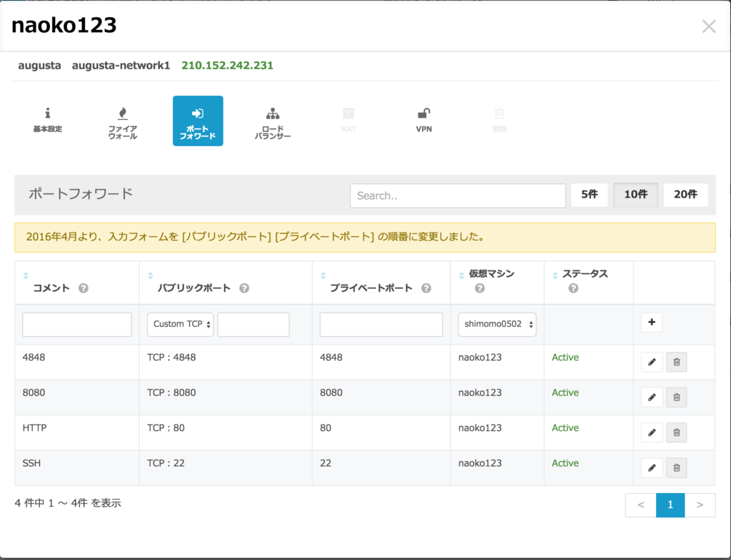This screenshot has height=560, width=731.
Task: Delete the 4848 port forward rule
Action: tap(677, 362)
